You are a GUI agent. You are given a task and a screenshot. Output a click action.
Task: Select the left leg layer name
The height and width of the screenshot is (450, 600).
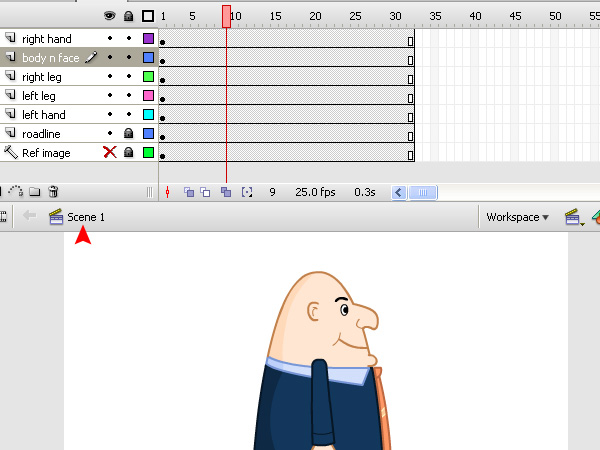(39, 96)
